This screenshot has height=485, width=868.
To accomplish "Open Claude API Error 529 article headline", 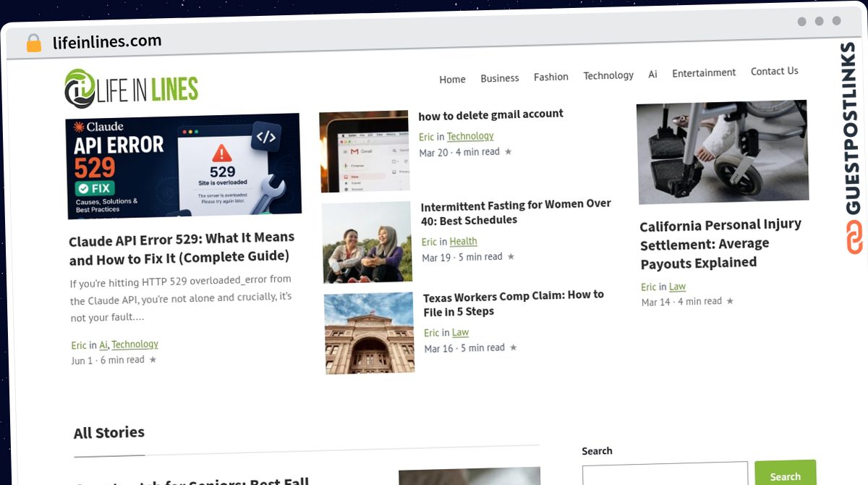I will [182, 248].
